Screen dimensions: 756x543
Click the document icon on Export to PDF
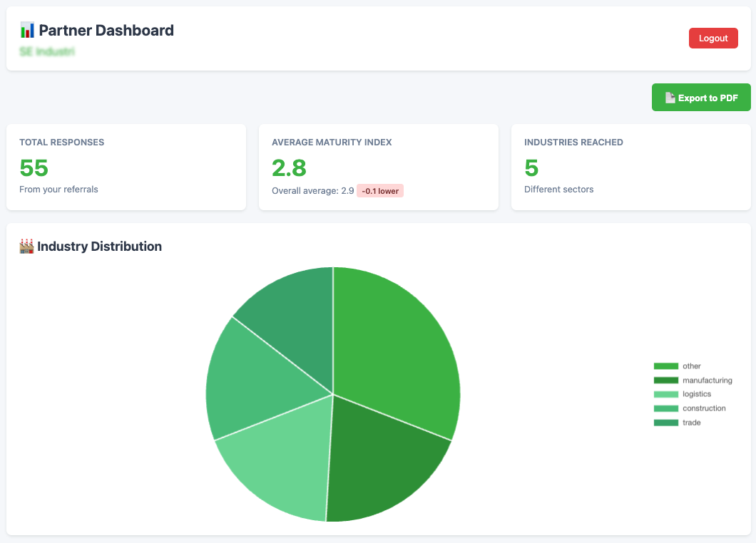[x=670, y=98]
